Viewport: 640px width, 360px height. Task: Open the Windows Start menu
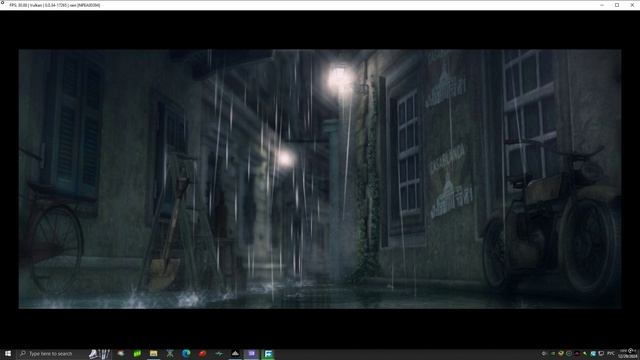pyautogui.click(x=7, y=353)
